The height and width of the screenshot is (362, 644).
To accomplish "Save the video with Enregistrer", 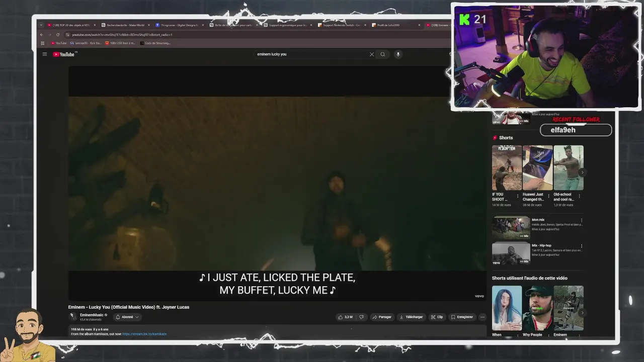I will coord(462,317).
